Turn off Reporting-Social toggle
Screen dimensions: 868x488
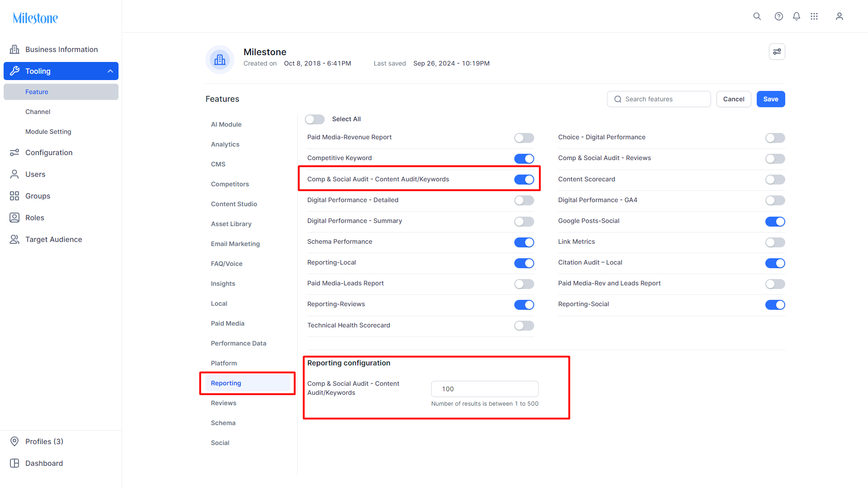coord(775,305)
